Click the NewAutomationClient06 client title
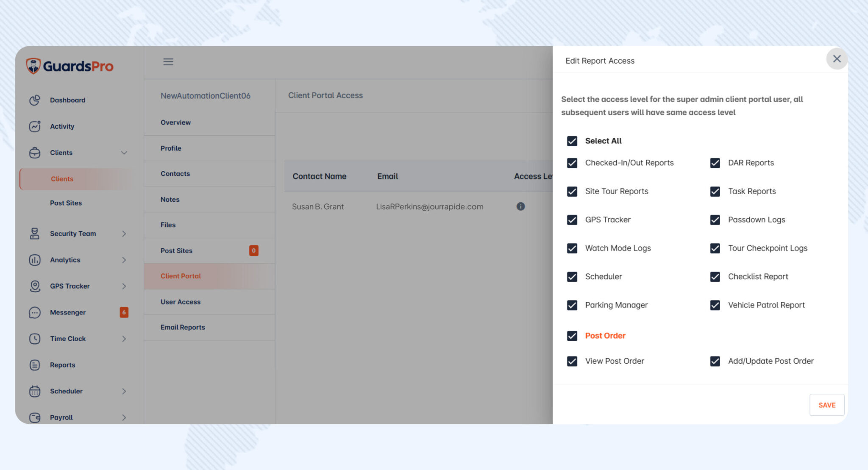Screen dimensions: 868x470 (x=206, y=96)
